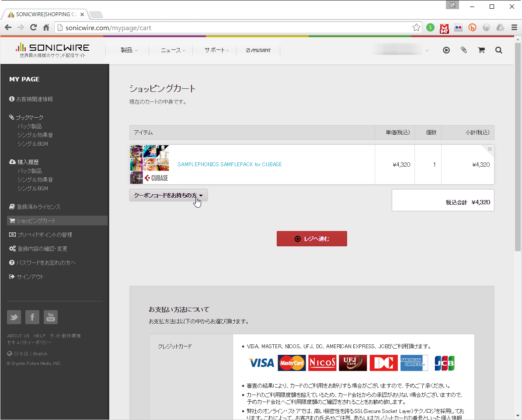Click the orange b extension icon
522x420 pixels.
coord(472,28)
